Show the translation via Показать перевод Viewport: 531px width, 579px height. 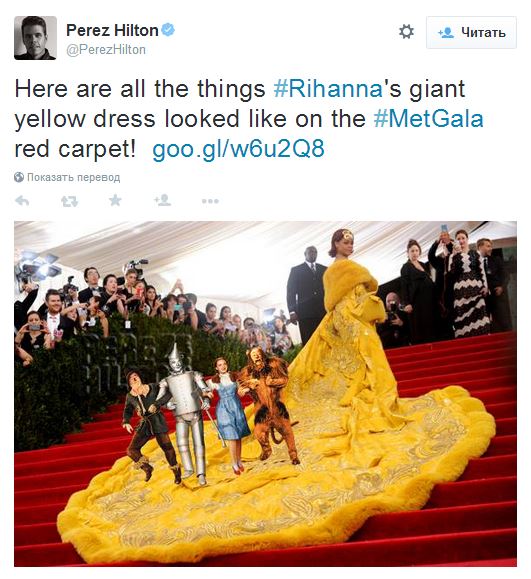coord(73,178)
